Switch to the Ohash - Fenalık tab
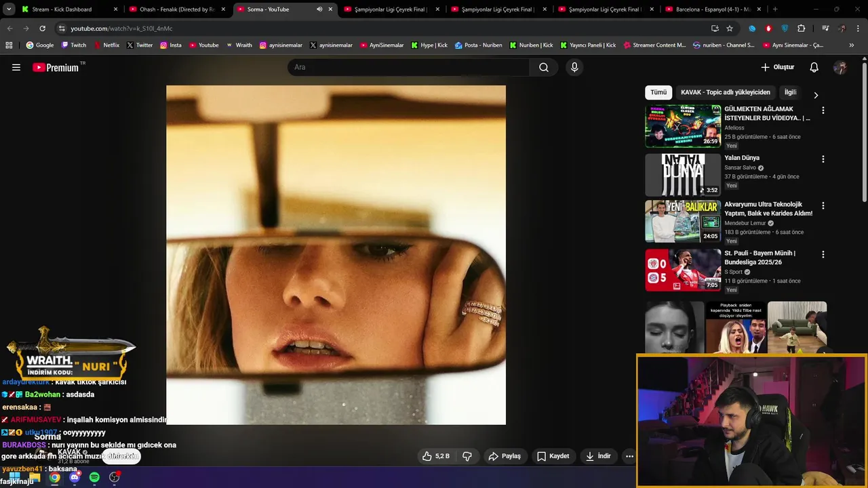The width and height of the screenshot is (868, 488). click(x=178, y=9)
